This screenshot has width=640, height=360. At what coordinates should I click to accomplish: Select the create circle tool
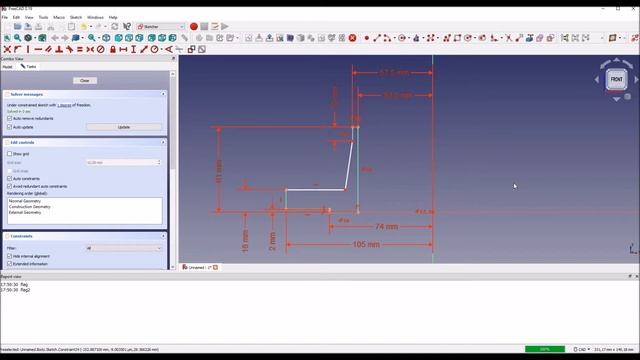pyautogui.click(x=402, y=38)
